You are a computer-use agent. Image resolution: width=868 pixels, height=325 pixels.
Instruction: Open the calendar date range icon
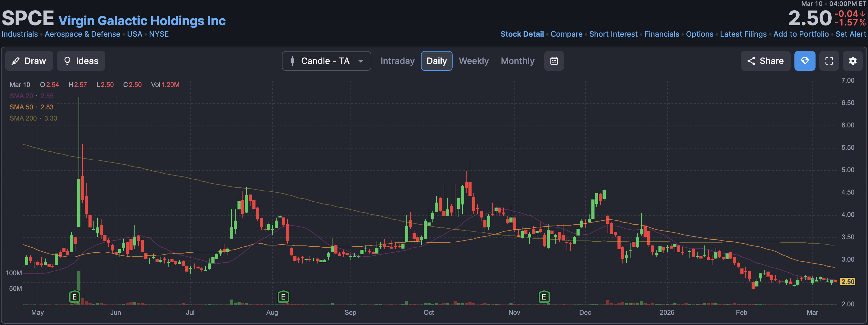(x=554, y=61)
